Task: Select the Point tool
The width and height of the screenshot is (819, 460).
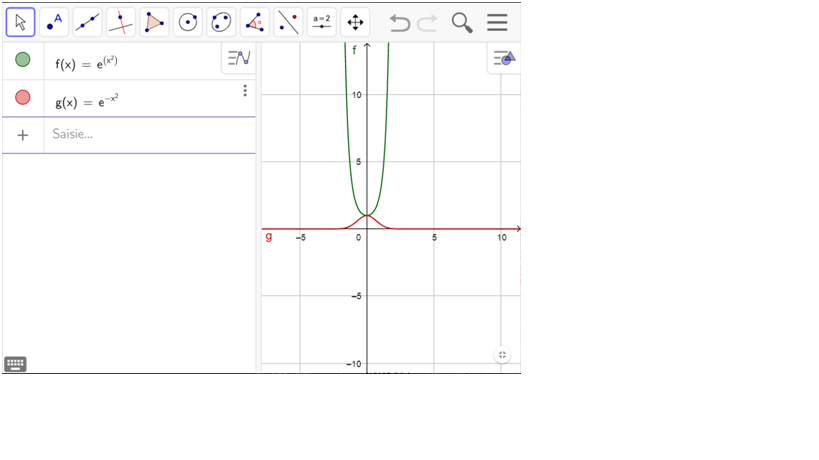Action: pyautogui.click(x=54, y=22)
